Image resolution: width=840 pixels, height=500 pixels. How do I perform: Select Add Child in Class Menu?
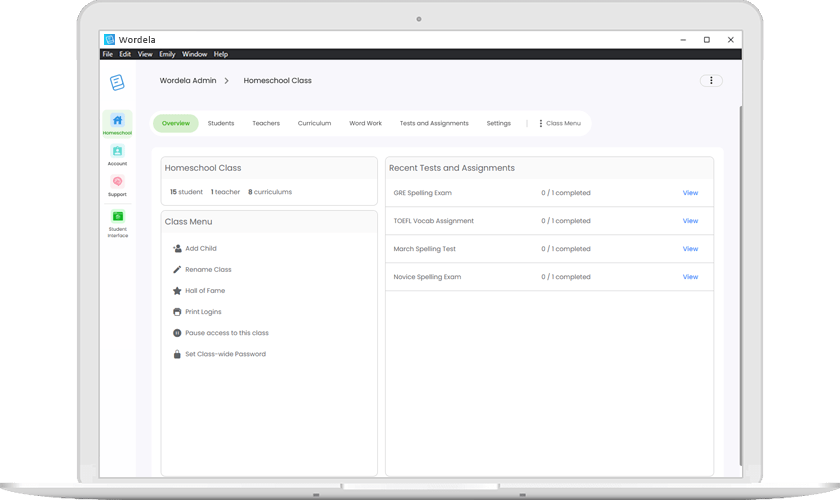tap(201, 248)
